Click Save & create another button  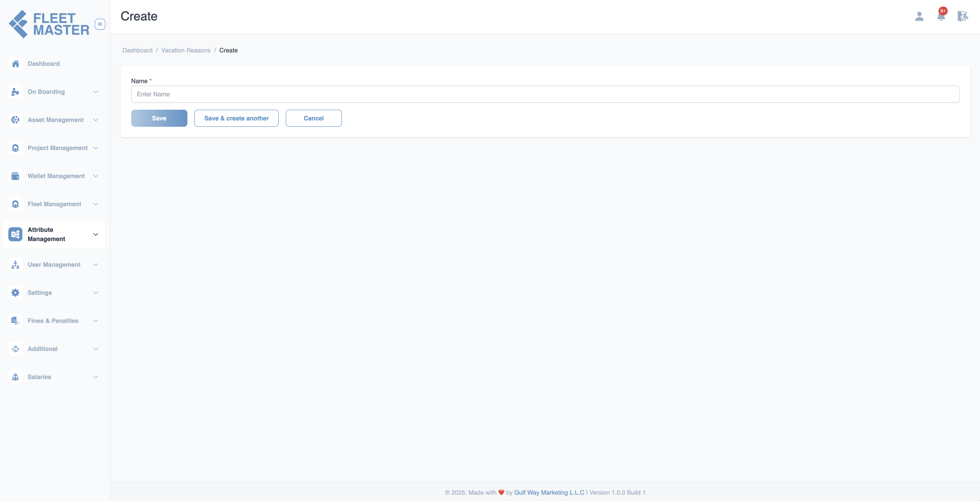(x=236, y=118)
